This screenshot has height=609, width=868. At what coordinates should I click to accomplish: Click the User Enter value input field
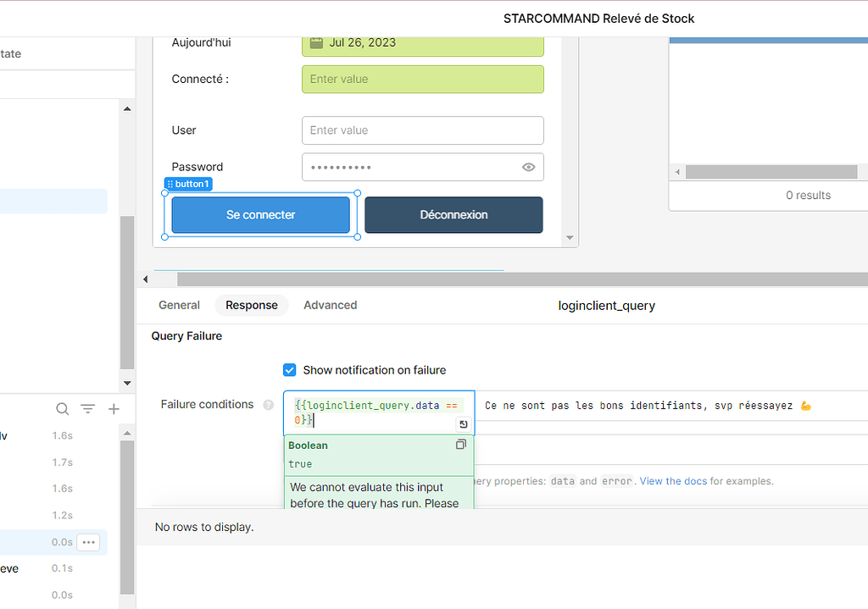[x=422, y=130]
